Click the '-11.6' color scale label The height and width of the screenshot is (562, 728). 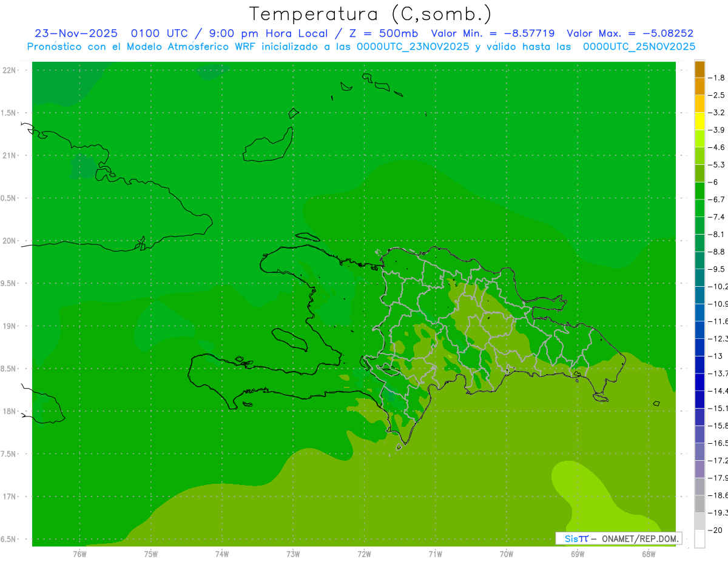click(x=718, y=321)
